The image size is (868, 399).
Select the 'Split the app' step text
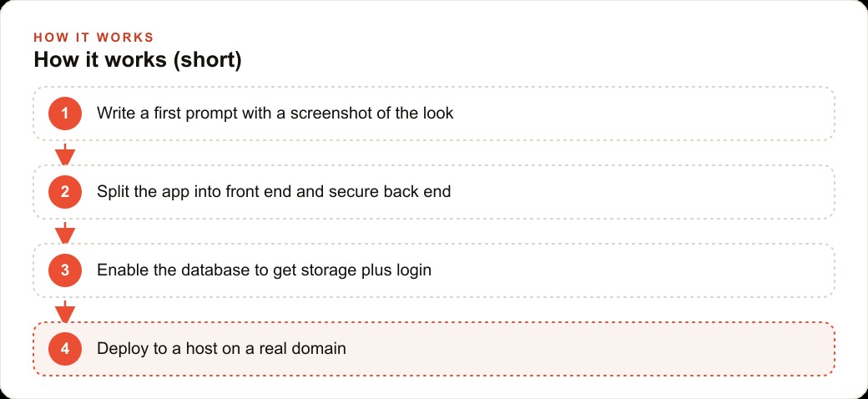(274, 192)
